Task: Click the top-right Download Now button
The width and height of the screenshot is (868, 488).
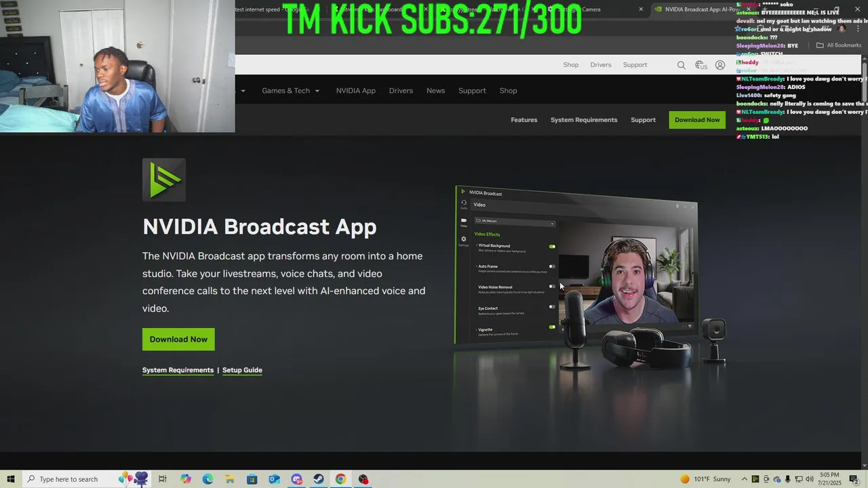Action: tap(697, 120)
